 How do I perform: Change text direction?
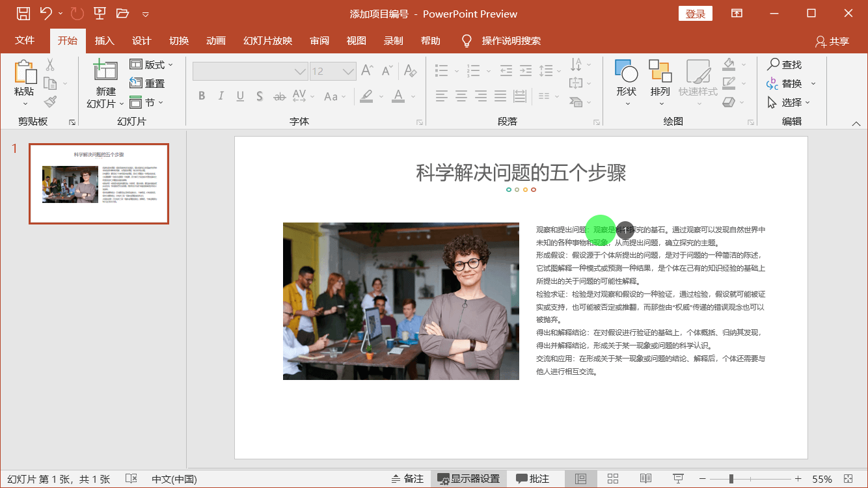tap(576, 64)
